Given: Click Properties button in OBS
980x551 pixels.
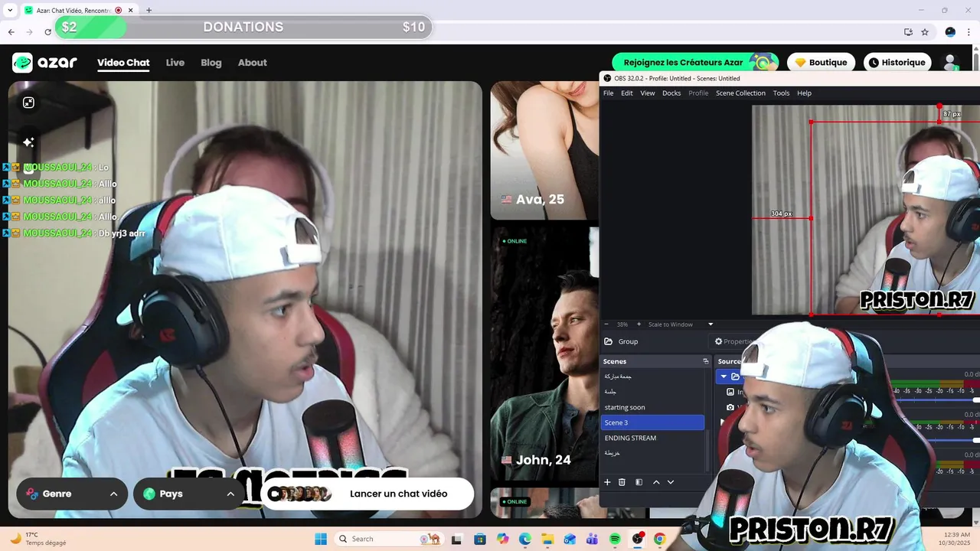Looking at the screenshot, I should pyautogui.click(x=735, y=341).
